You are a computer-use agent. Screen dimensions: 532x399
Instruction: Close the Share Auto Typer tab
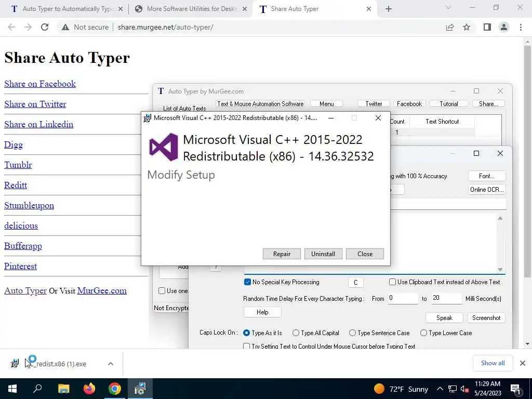click(x=369, y=9)
